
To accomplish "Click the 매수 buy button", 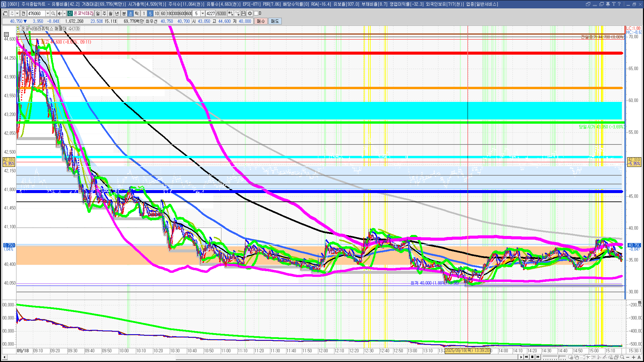I will click(261, 21).
